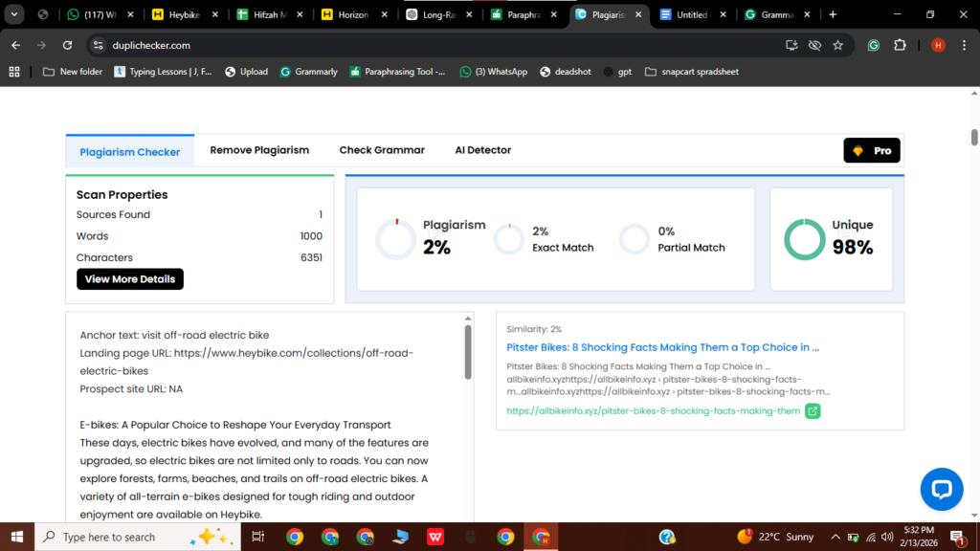
Task: Open the apps grid in bookmarks bar
Action: point(14,72)
